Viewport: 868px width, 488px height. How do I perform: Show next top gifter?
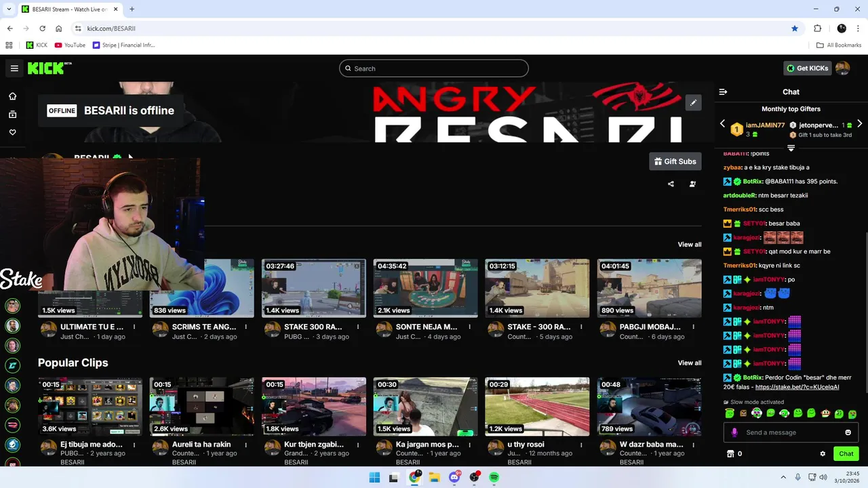[859, 124]
